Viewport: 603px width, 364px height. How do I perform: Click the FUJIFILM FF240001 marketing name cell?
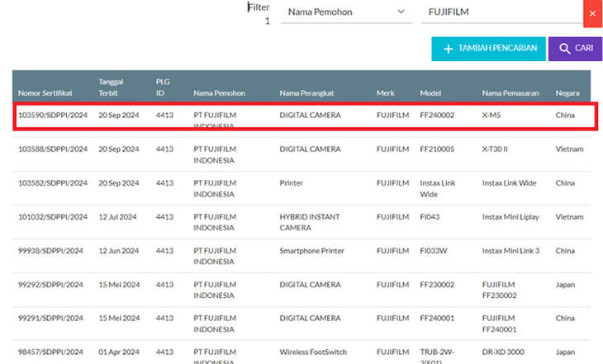pos(499,324)
